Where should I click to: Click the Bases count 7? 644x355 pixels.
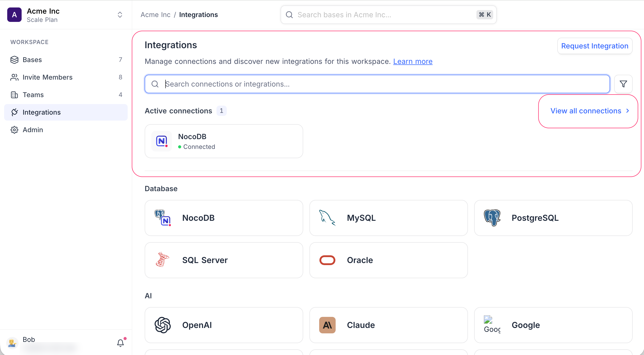120,60
